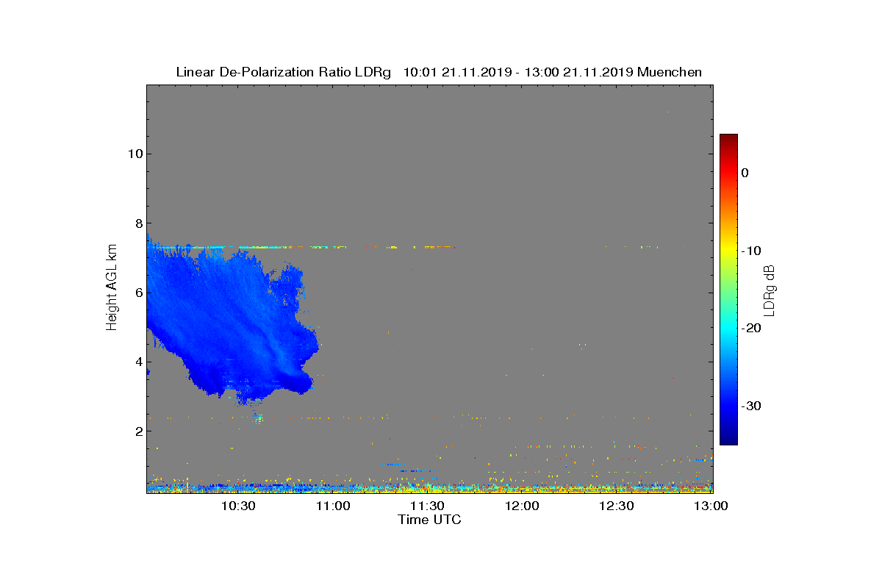Viewport: 882px width, 588px height.
Task: Click the height tick label 10
Action: point(134,154)
